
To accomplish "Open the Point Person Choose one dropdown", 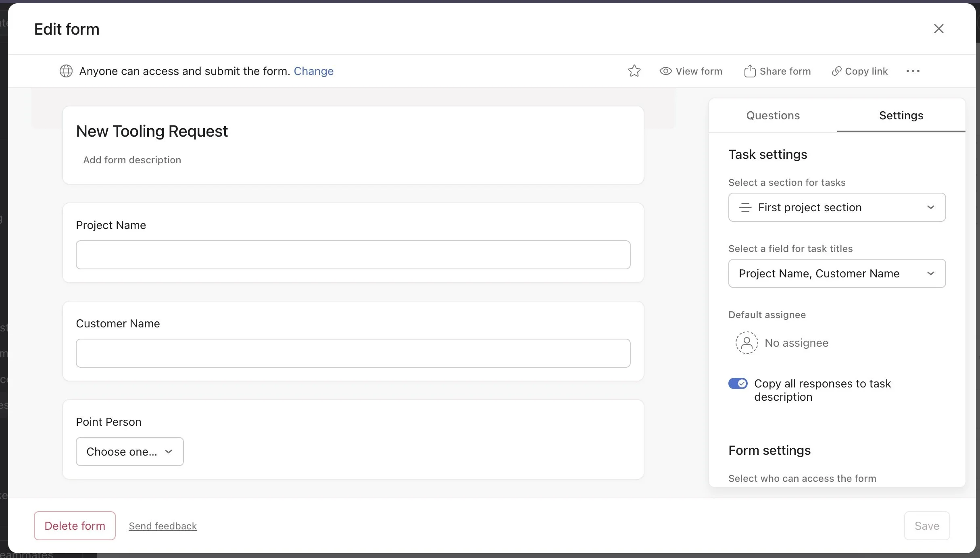I will click(x=129, y=451).
